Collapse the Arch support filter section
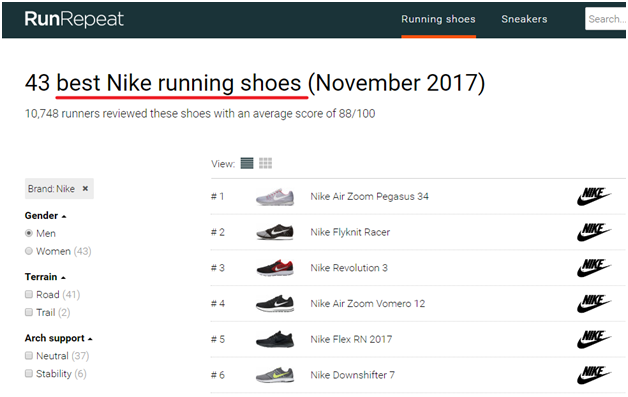The width and height of the screenshot is (628, 397). click(x=58, y=338)
